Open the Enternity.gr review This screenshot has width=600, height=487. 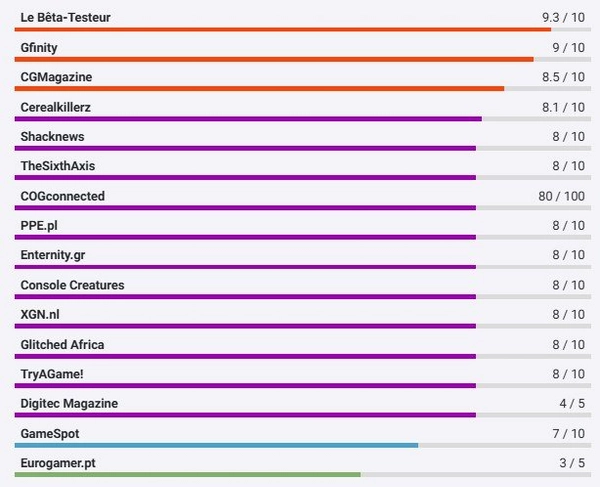52,255
